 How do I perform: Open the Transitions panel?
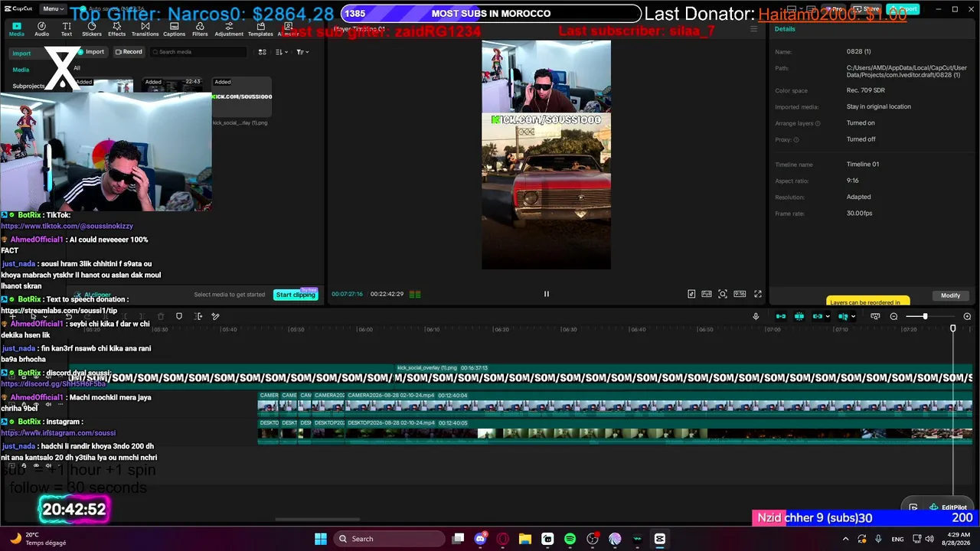click(x=145, y=29)
